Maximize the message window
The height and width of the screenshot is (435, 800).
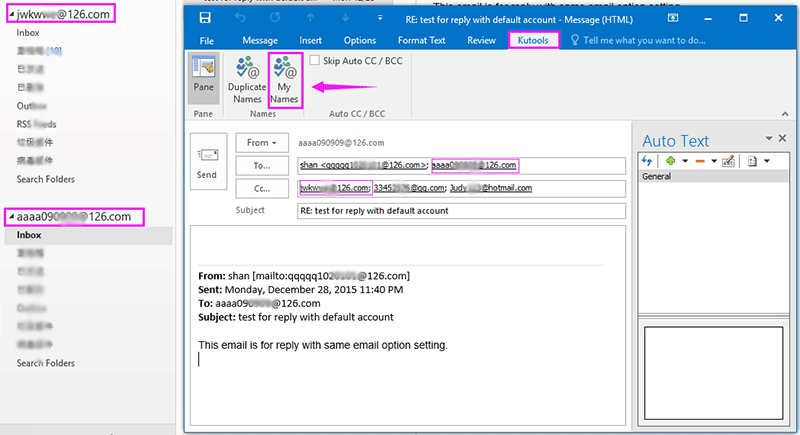click(743, 18)
